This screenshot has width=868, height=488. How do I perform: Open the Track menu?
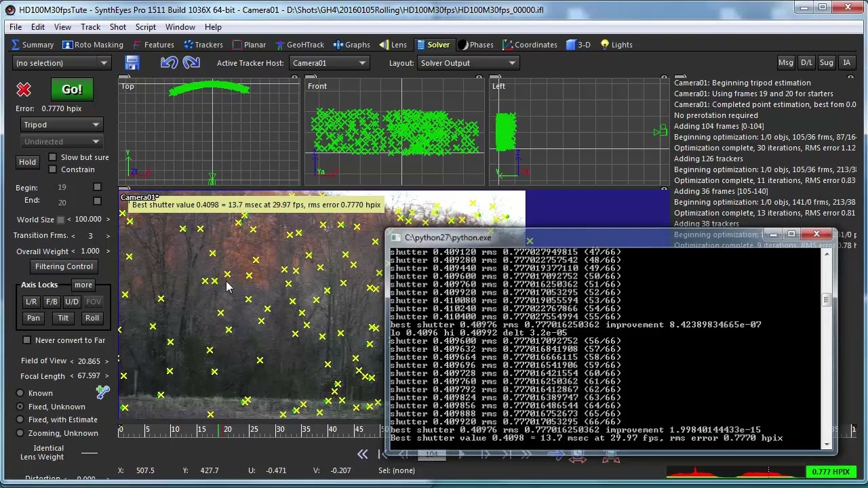click(x=90, y=27)
